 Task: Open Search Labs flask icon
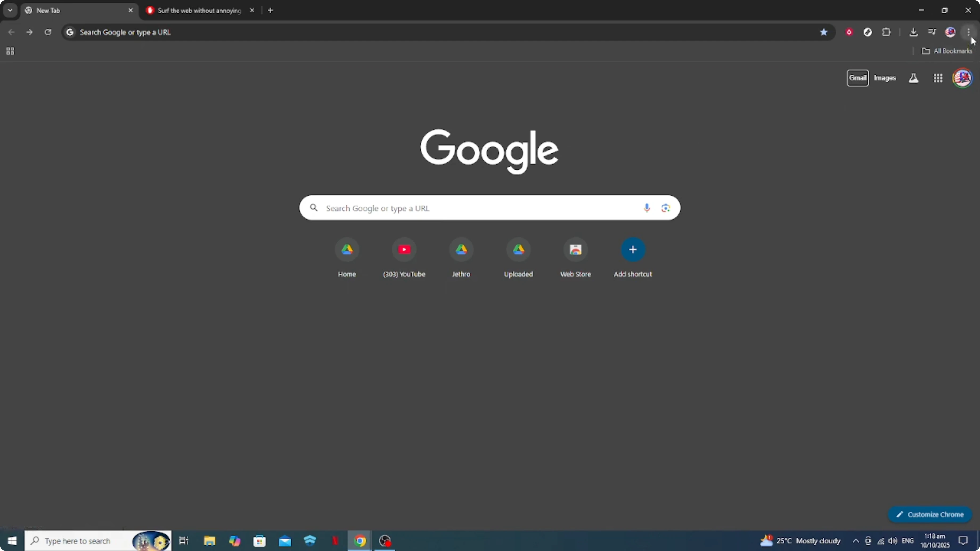(x=913, y=78)
